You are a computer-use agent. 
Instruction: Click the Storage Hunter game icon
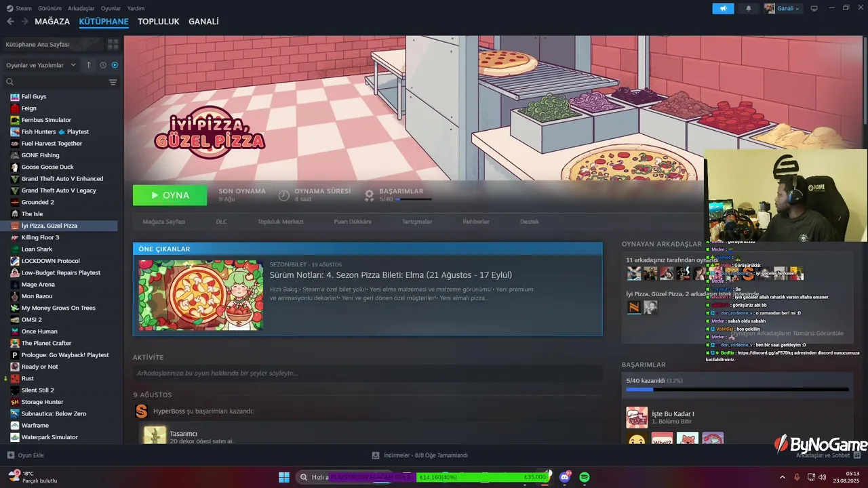pyautogui.click(x=15, y=402)
